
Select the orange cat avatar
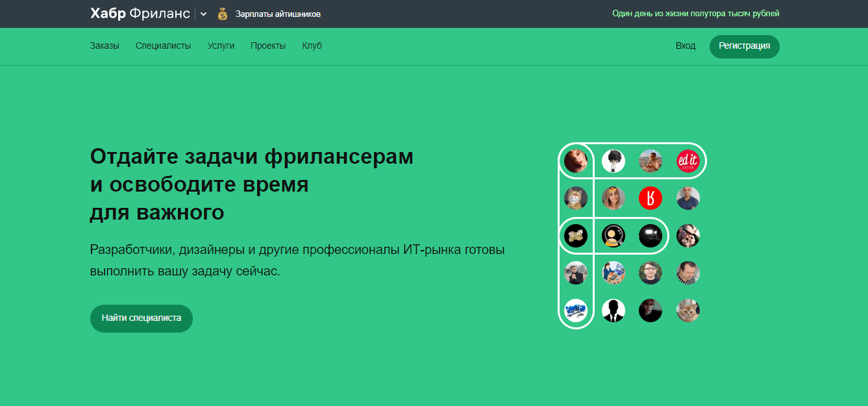point(576,198)
